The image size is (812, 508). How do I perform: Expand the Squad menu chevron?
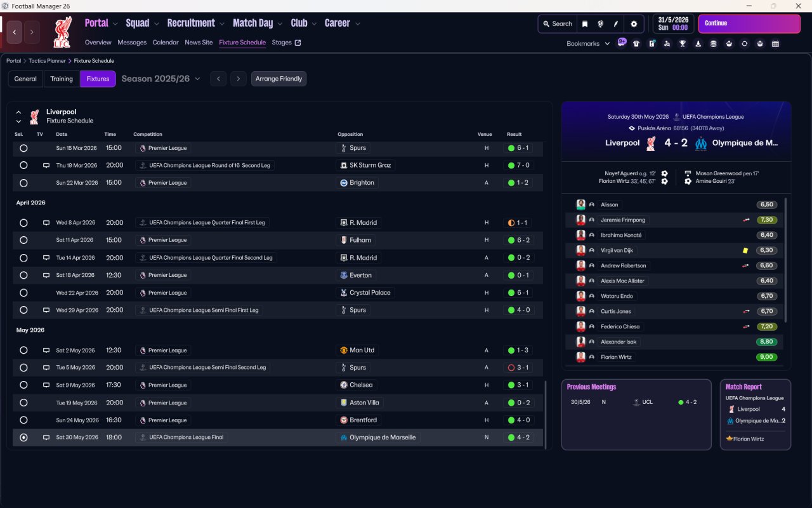pyautogui.click(x=156, y=23)
